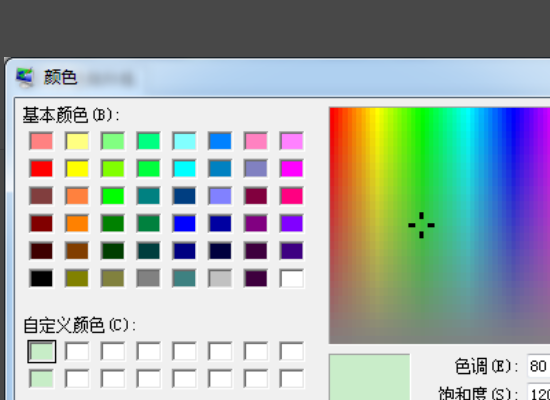This screenshot has height=400, width=550.
Task: Choose the cyan basic color swatch
Action: (185, 168)
